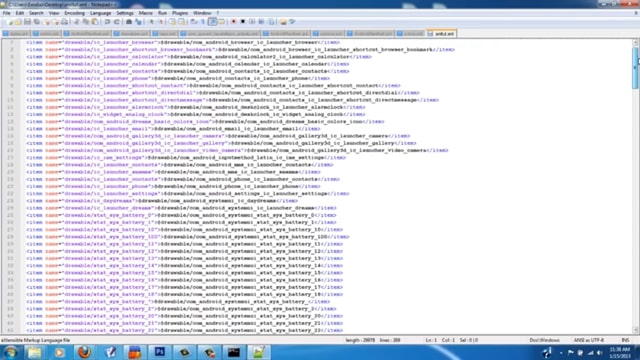Viewport: 640px width, 360px height.
Task: Create a new document with New icon
Action: click(x=9, y=22)
